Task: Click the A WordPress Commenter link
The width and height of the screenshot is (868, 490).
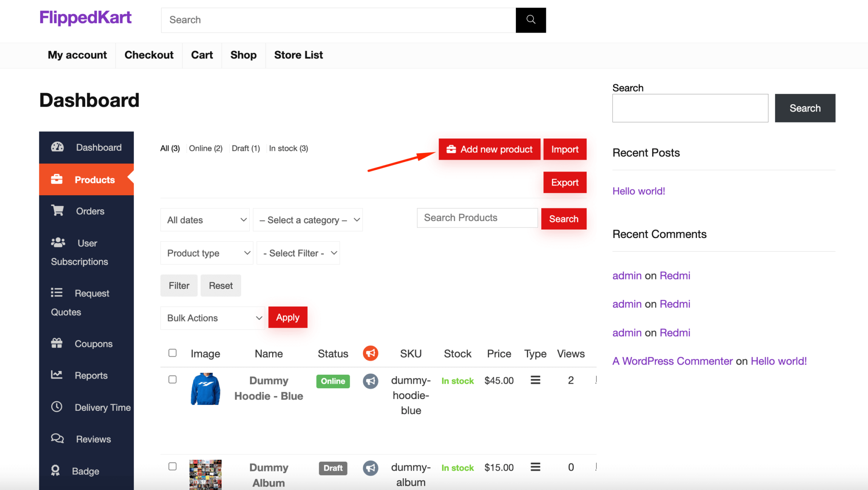Action: (x=673, y=361)
